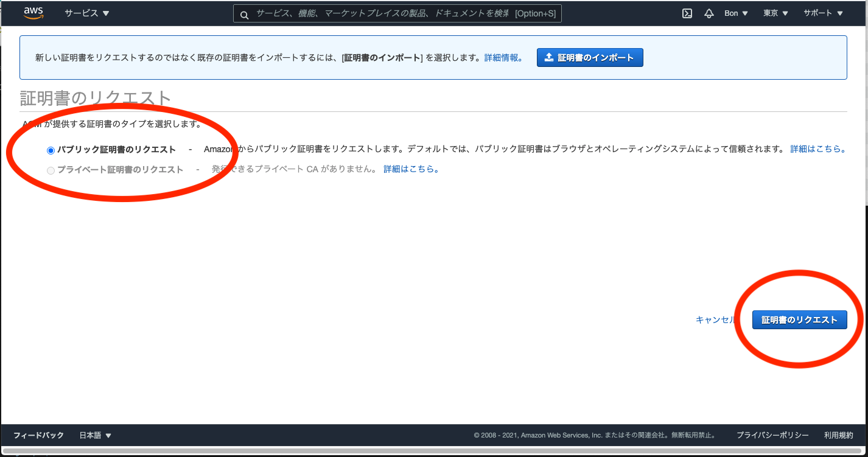Select the パブリック証明書のリクエスト radio button
Image resolution: width=868 pixels, height=457 pixels.
pos(51,149)
